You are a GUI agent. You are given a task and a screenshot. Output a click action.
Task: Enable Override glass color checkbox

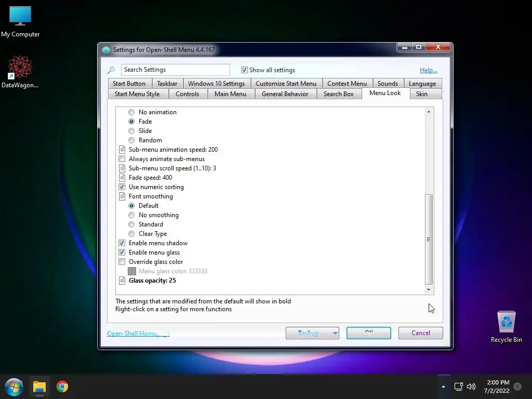tap(122, 262)
